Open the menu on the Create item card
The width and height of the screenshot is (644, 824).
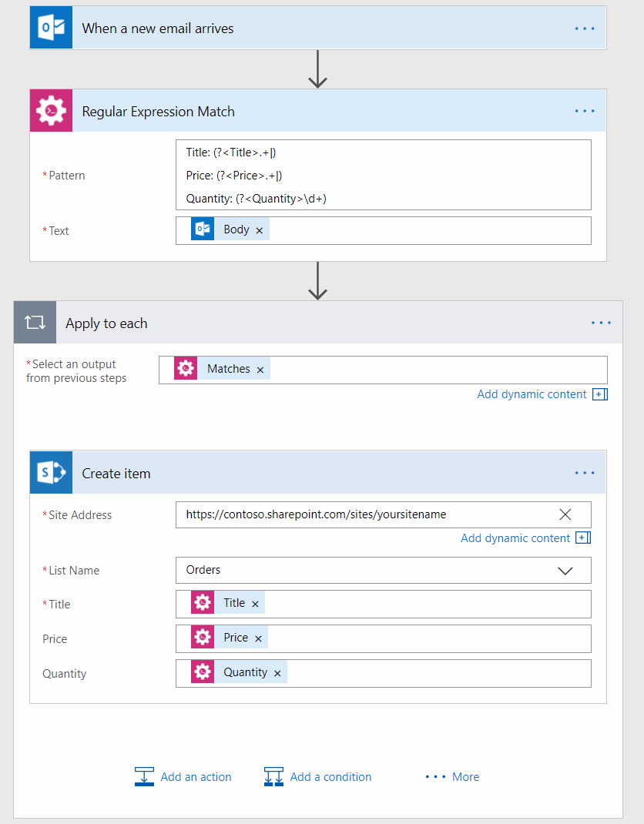584,472
